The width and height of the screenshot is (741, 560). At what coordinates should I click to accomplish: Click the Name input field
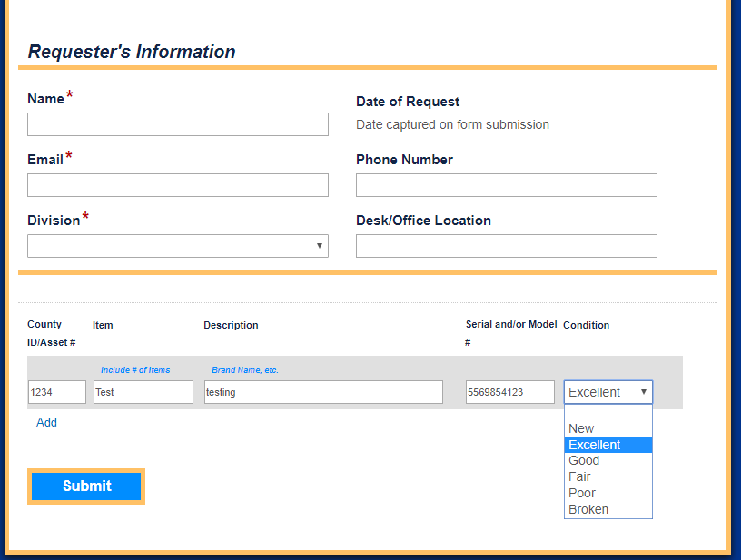pos(177,124)
